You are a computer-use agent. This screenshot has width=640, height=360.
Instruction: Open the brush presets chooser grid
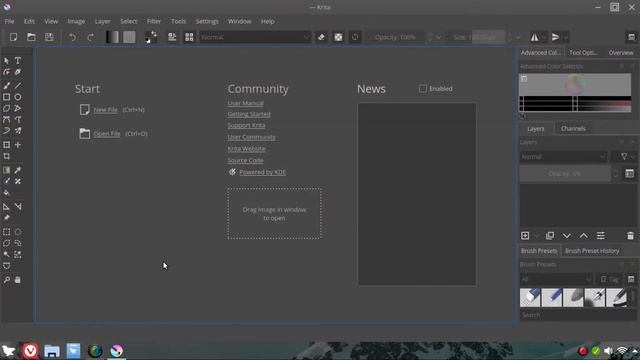click(x=189, y=37)
